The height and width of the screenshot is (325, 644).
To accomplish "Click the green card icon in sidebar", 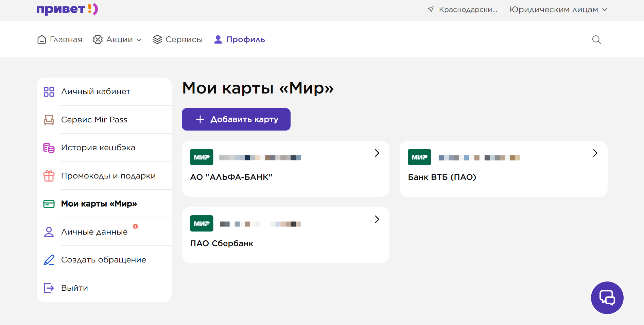I will [49, 204].
